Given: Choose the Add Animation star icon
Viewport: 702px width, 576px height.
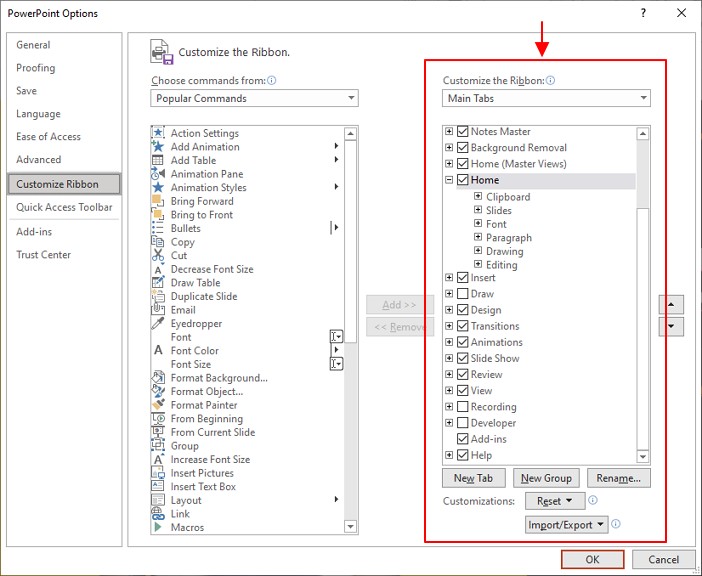Looking at the screenshot, I should point(158,146).
